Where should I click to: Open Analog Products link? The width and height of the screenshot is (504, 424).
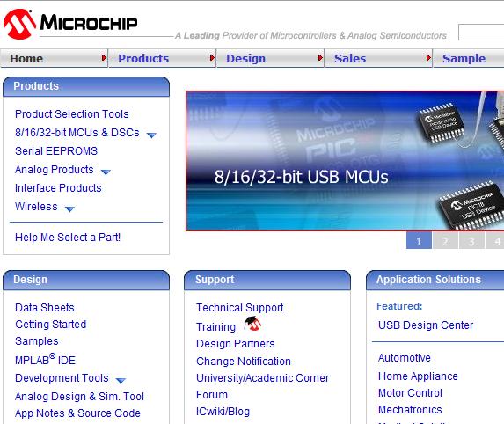coord(55,170)
